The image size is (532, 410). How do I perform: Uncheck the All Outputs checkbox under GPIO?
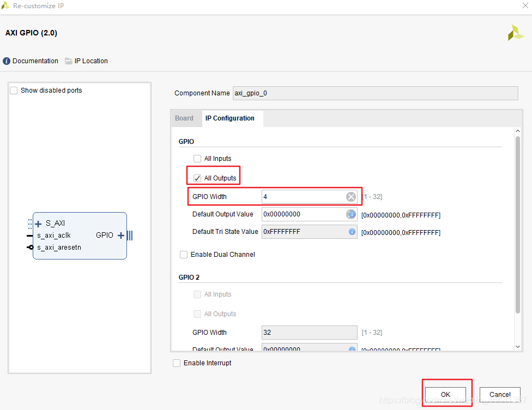pyautogui.click(x=197, y=178)
